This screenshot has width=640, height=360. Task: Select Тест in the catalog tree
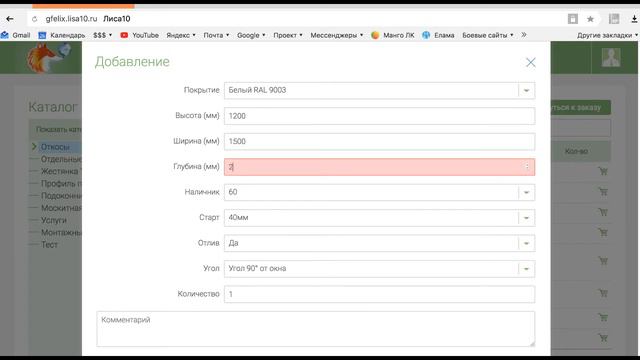click(x=49, y=244)
